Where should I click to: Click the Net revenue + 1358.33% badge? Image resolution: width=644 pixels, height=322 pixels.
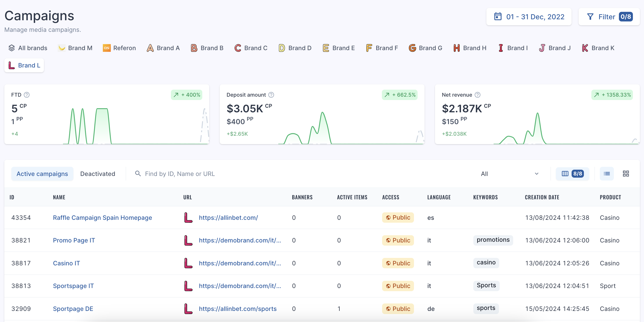[612, 95]
